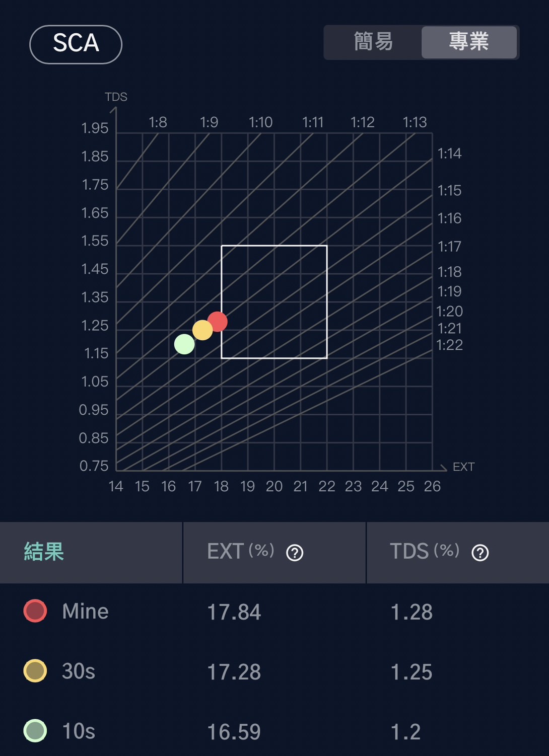
Task: Select the light green data point on chart
Action: point(184,344)
